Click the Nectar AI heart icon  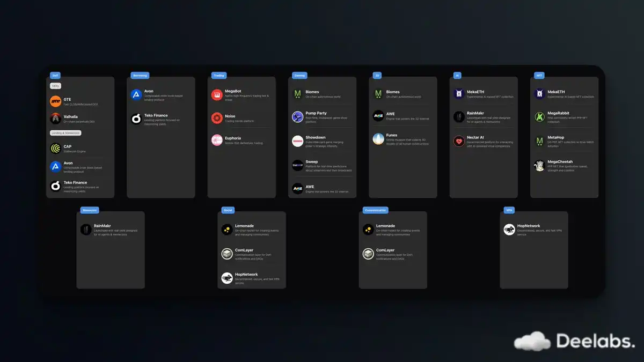459,141
